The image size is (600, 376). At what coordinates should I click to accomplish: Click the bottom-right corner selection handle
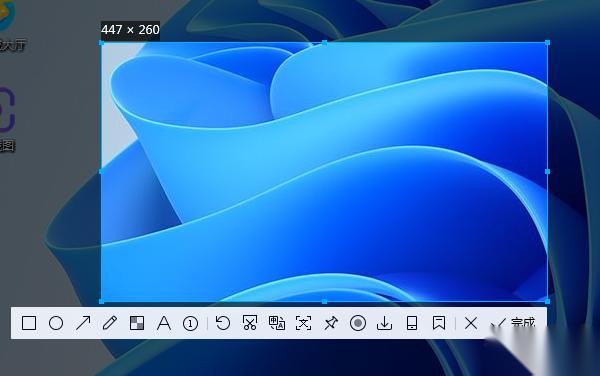coord(547,301)
